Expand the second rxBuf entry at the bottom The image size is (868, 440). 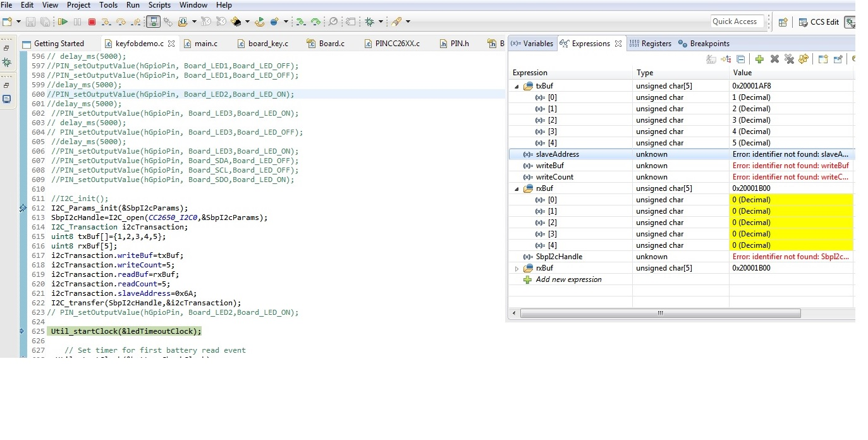point(517,268)
